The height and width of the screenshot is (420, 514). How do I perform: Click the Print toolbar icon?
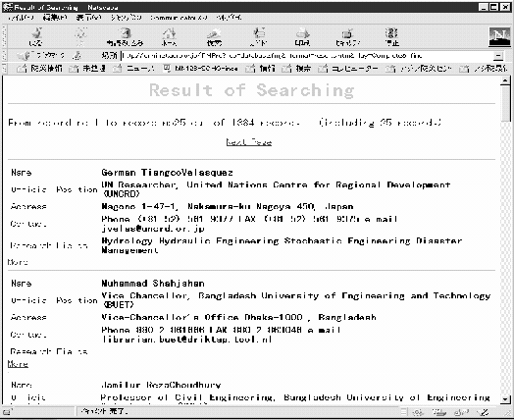302,36
